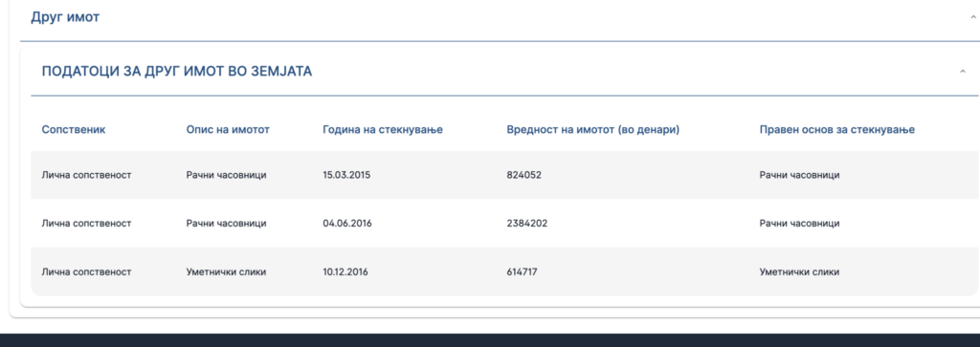This screenshot has width=980, height=347.
Task: Select the Година на стекнување column header
Action: click(383, 129)
